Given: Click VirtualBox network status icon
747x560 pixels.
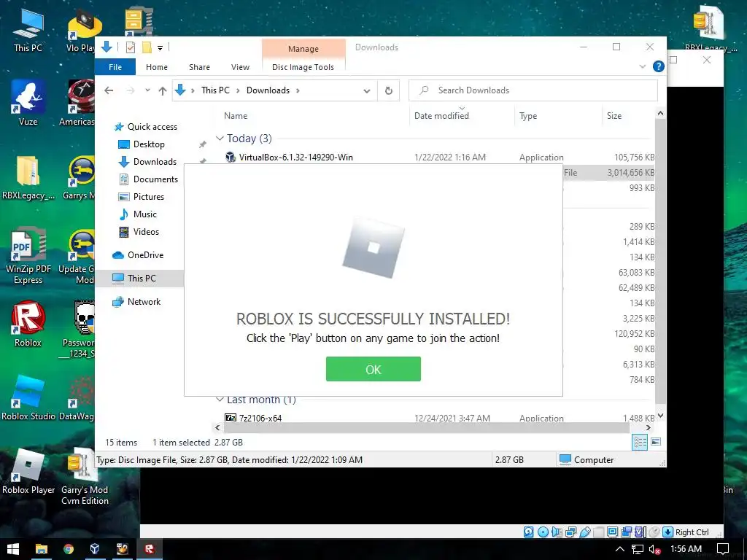Looking at the screenshot, I should point(570,532).
